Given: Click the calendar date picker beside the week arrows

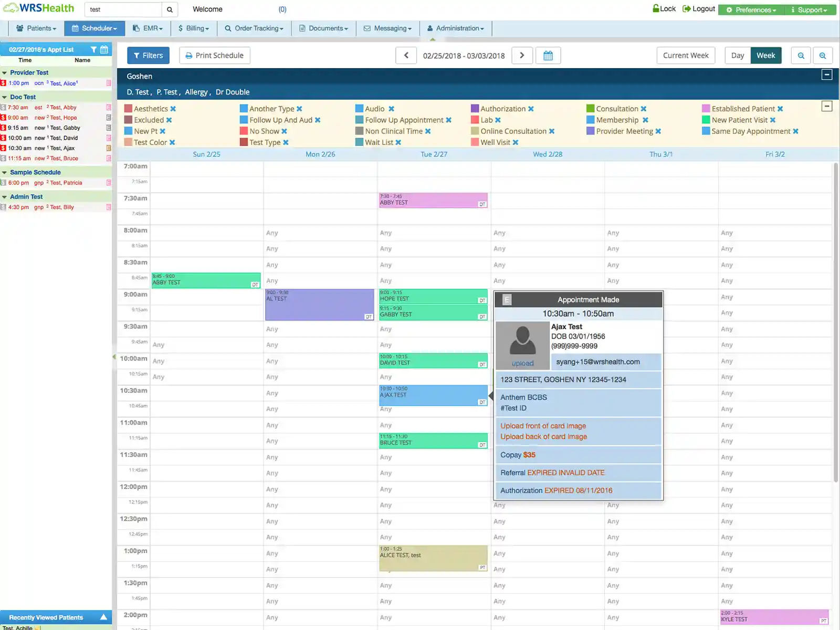Looking at the screenshot, I should tap(548, 55).
